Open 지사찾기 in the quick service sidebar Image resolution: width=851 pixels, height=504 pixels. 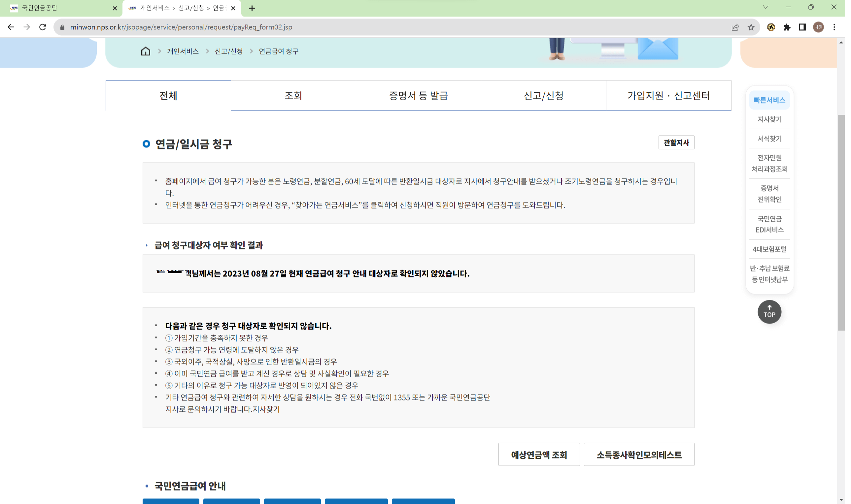(769, 119)
